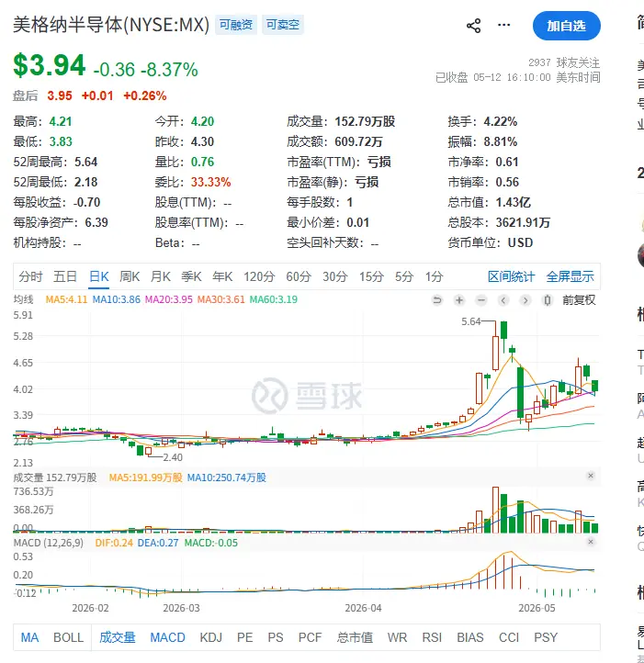Enable the RSI indicator

click(432, 637)
